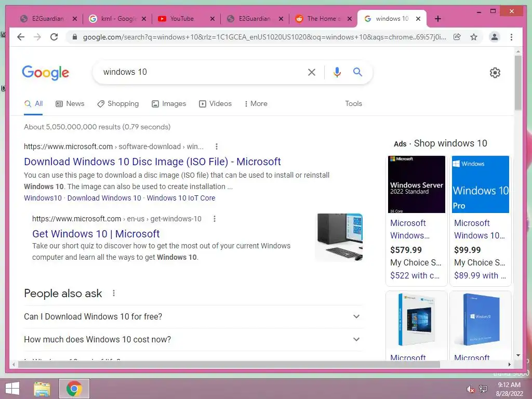Close the YouTube tab

coord(212,19)
